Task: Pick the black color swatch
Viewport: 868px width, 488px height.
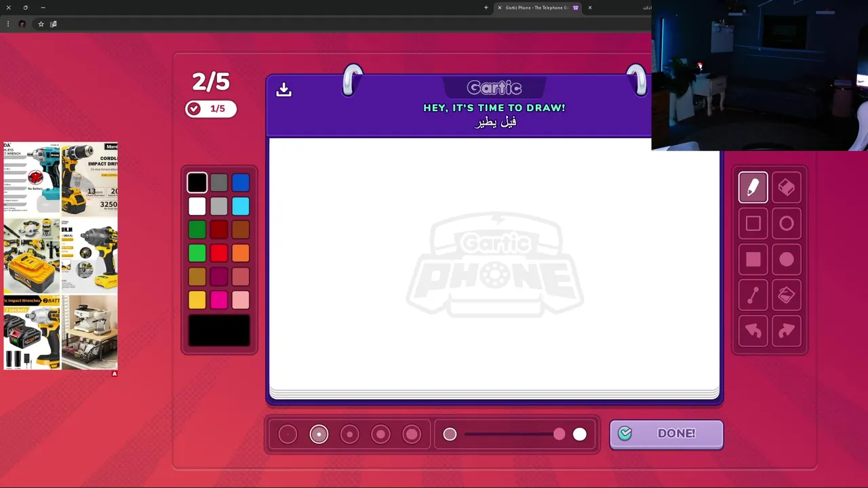Action: click(x=197, y=182)
